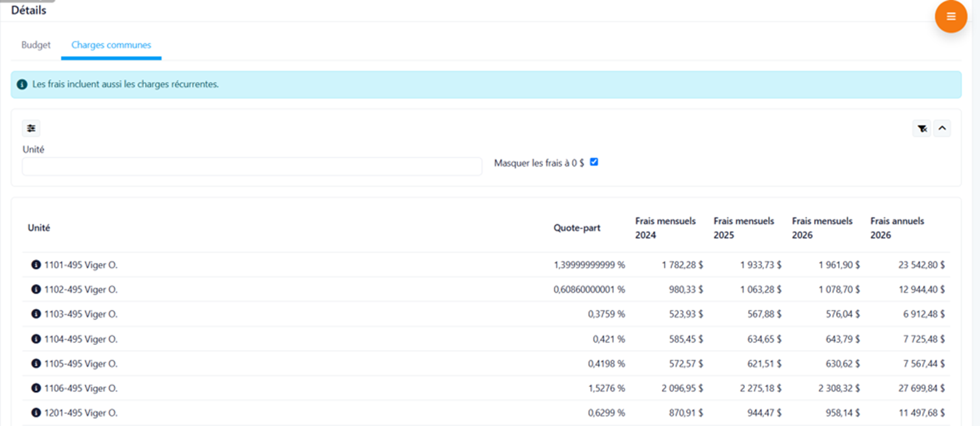Click the Quote-part column header
Viewport: 980px width, 426px height.
pyautogui.click(x=577, y=228)
